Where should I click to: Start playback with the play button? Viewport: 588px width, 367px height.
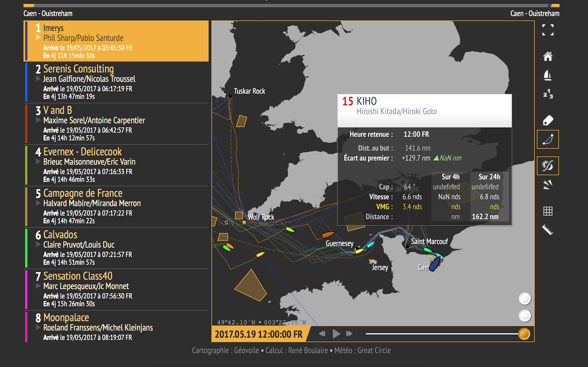coord(336,334)
